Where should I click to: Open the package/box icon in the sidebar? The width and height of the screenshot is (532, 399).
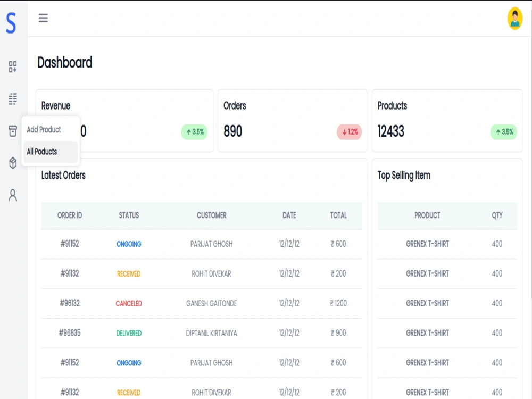12,163
